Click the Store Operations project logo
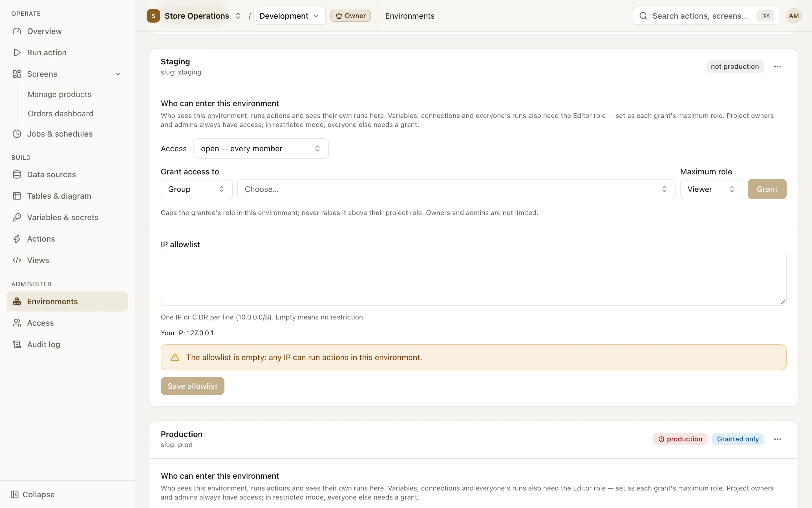The height and width of the screenshot is (508, 812). click(x=153, y=16)
